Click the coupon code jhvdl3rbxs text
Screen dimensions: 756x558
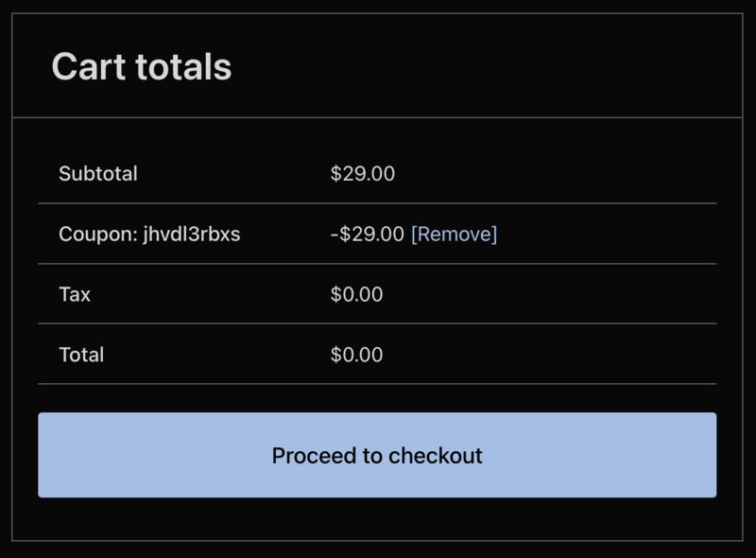(191, 234)
